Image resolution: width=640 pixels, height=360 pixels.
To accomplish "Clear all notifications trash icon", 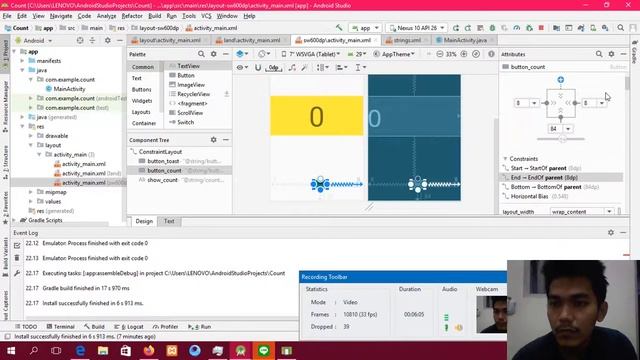I will point(17,258).
